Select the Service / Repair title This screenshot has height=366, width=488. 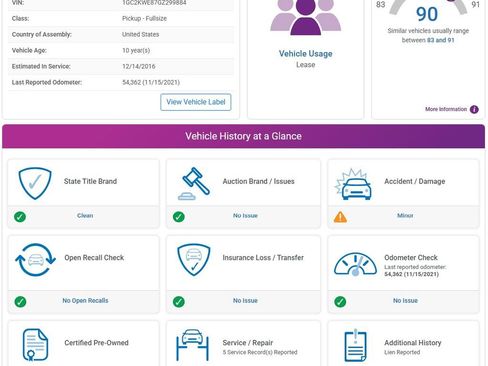[248, 343]
